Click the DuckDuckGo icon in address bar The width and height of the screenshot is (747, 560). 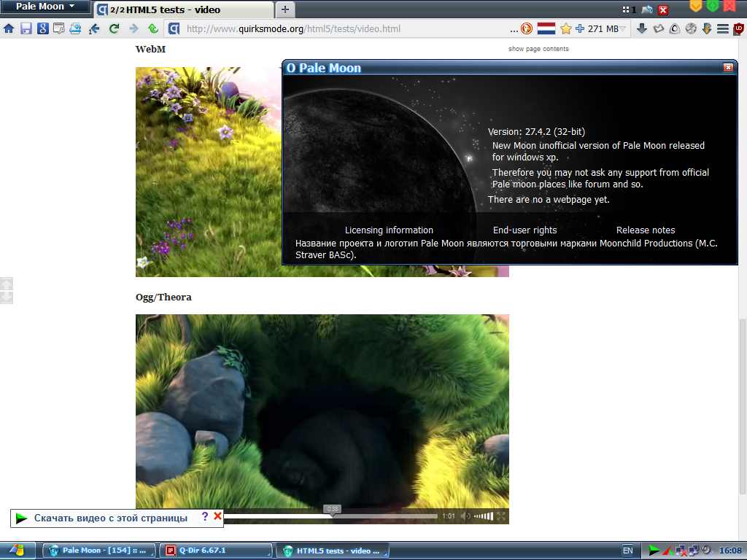coord(527,28)
